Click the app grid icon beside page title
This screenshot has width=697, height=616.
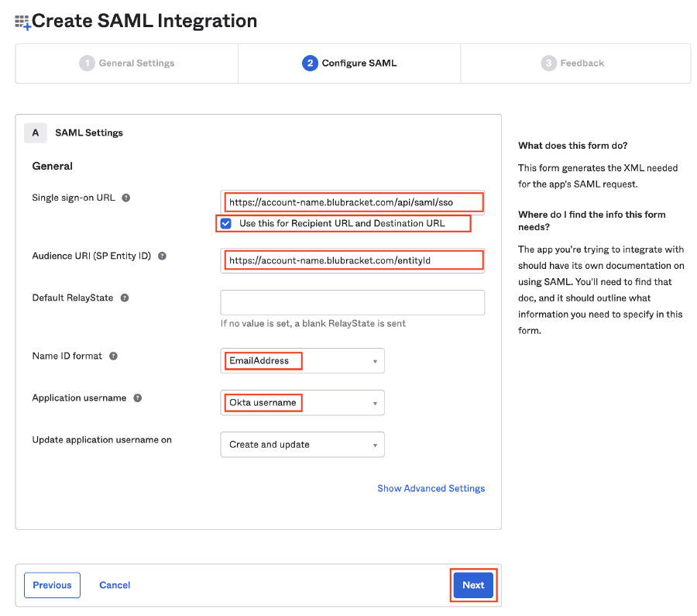(x=22, y=22)
